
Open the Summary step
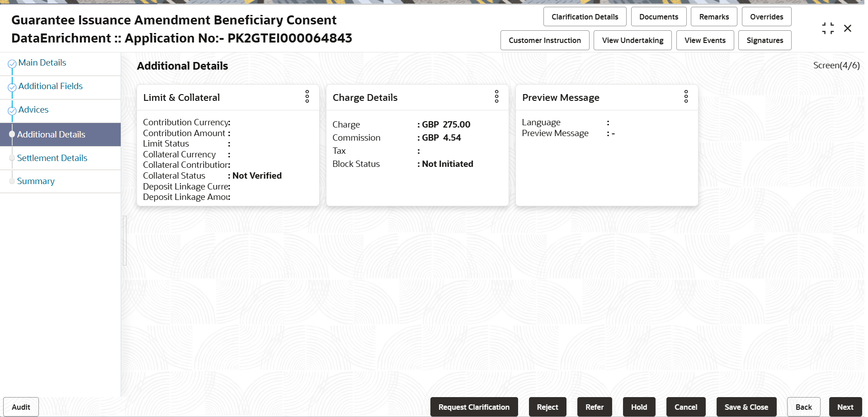point(36,181)
